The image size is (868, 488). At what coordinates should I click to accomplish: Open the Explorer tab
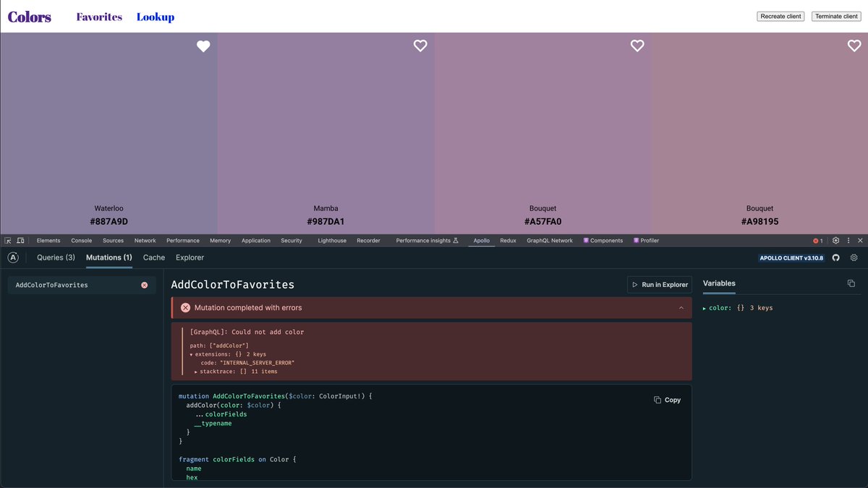tap(190, 257)
